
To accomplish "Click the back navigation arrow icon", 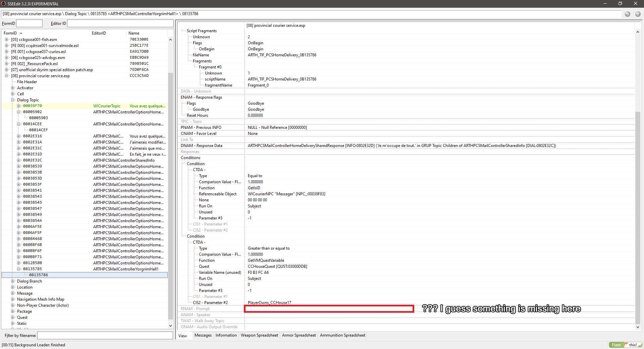I will 627,14.
